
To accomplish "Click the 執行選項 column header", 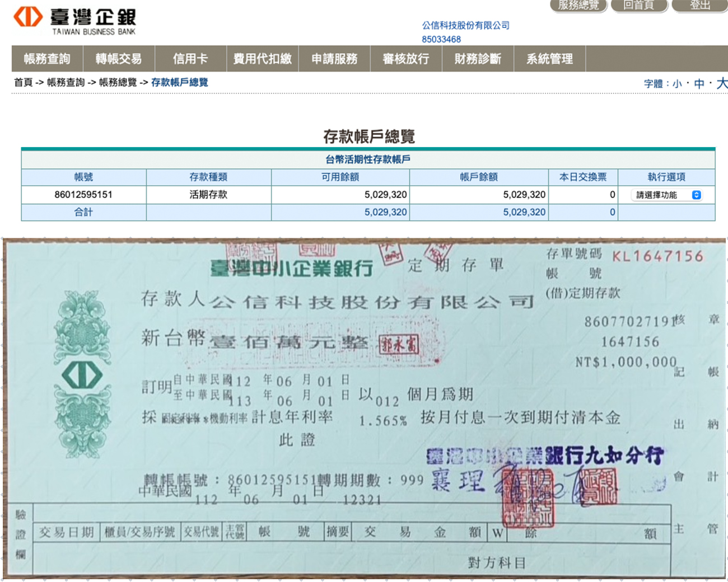I will coord(666,177).
